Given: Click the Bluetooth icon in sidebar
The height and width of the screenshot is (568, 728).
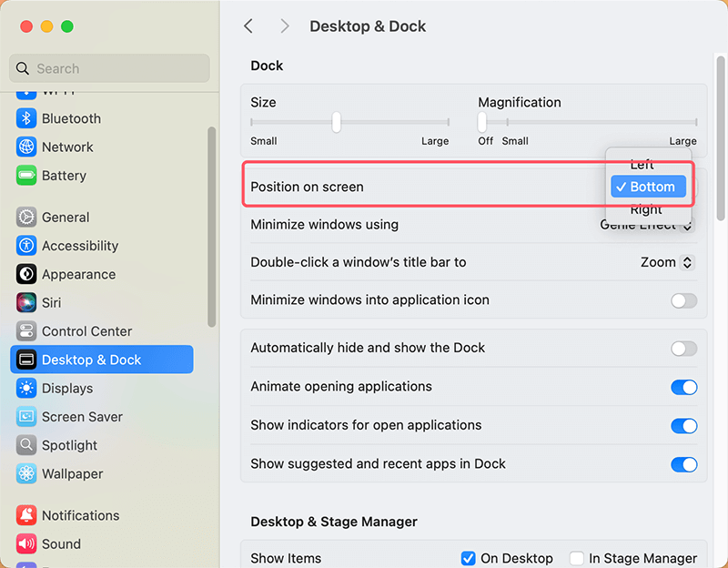Looking at the screenshot, I should (x=26, y=118).
